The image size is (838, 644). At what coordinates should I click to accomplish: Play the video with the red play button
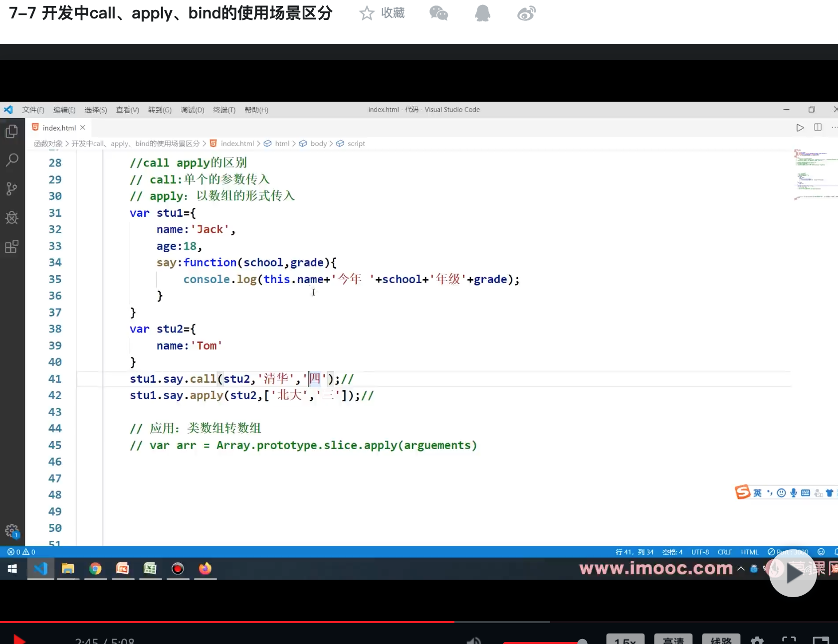click(x=19, y=640)
